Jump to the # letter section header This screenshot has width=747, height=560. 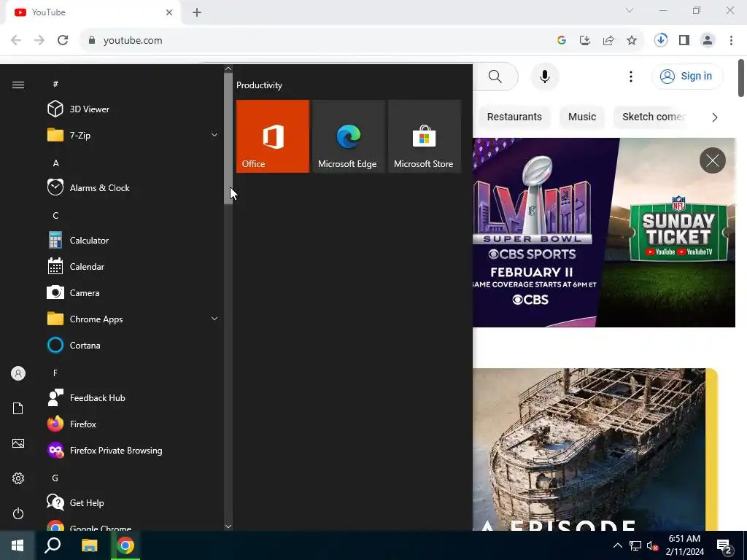click(55, 84)
